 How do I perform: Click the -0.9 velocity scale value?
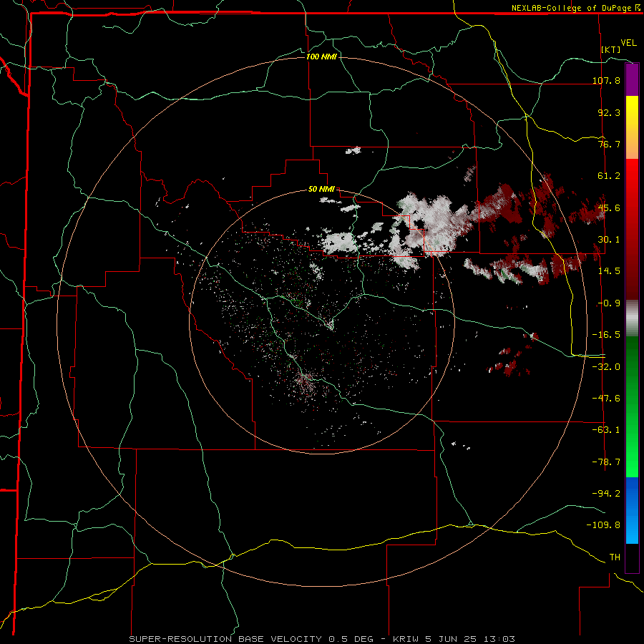pyautogui.click(x=609, y=303)
